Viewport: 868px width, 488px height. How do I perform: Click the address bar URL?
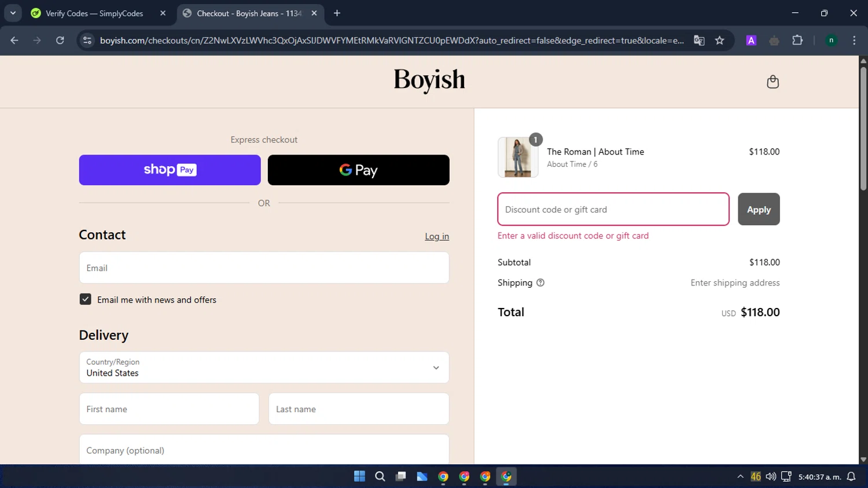click(392, 40)
